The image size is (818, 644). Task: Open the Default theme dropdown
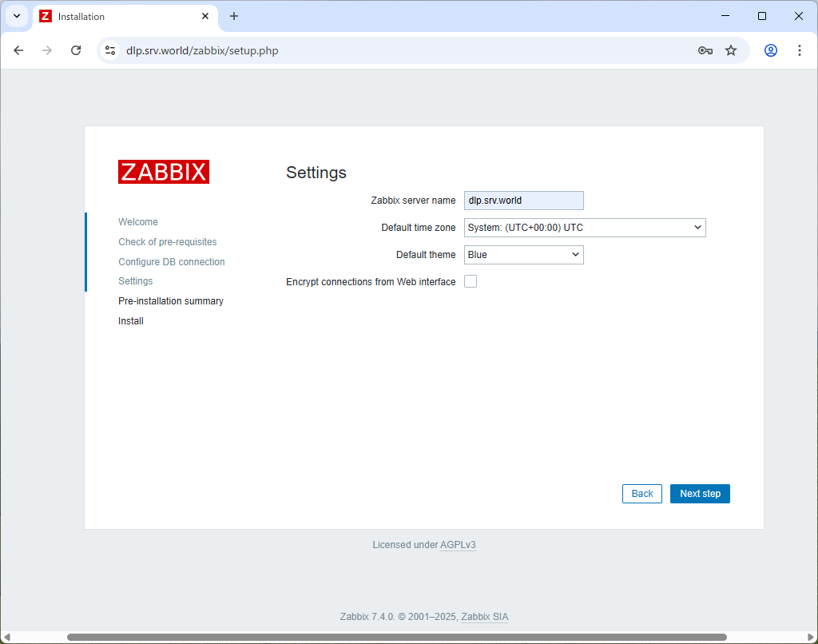click(523, 254)
